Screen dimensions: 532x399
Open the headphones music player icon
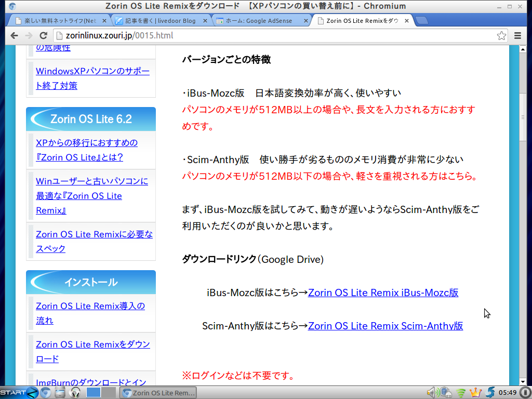(x=75, y=393)
